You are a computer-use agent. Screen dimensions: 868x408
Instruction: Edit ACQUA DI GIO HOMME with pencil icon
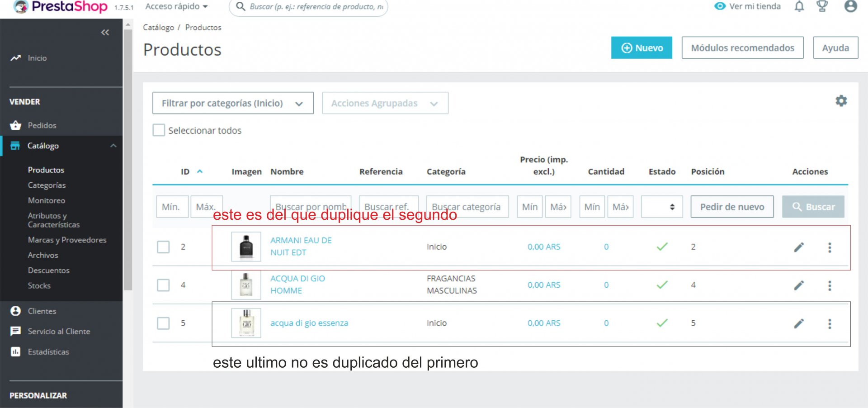pos(799,285)
